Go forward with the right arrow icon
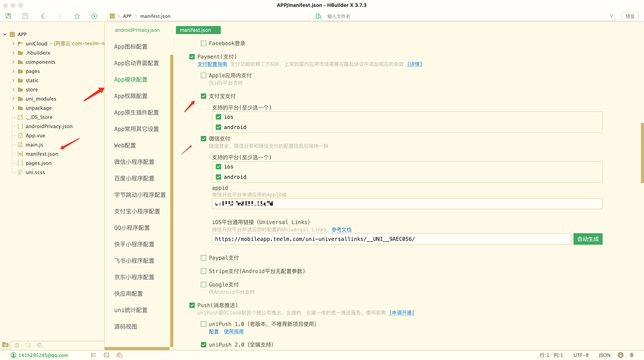The image size is (644, 360). pyautogui.click(x=59, y=16)
